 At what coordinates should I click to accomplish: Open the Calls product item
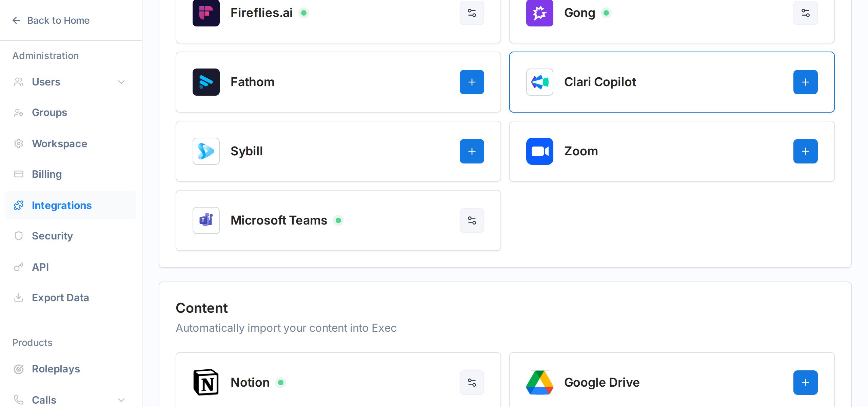click(x=71, y=400)
